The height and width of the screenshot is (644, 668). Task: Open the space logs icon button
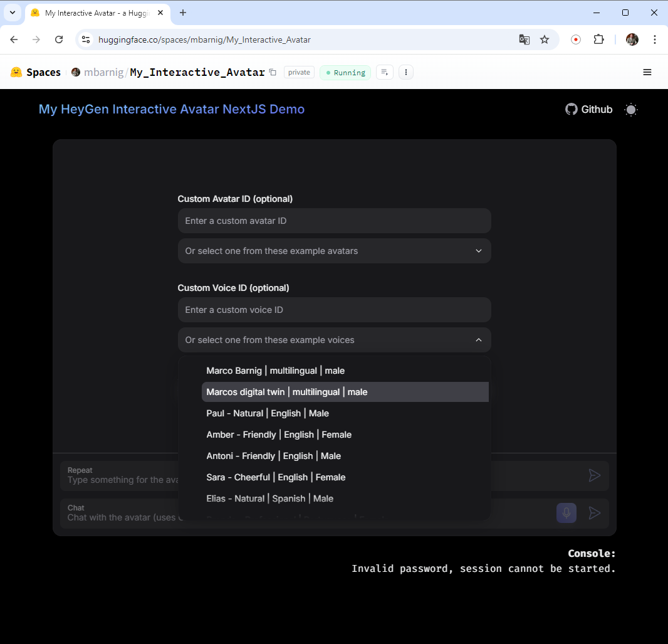pyautogui.click(x=385, y=72)
